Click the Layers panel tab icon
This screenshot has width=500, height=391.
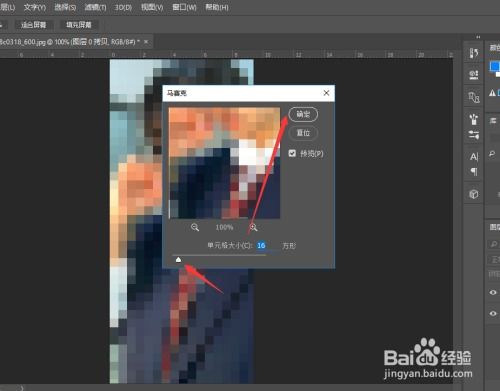[494, 227]
